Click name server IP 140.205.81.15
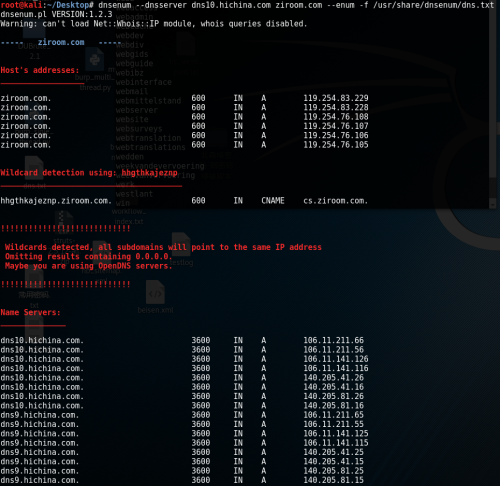The image size is (500, 486). point(333,480)
